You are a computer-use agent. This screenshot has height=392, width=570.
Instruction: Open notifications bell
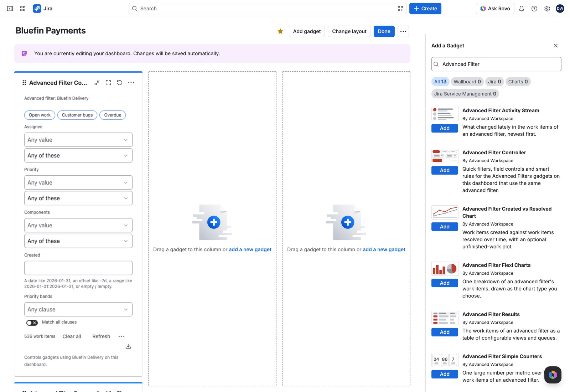(x=522, y=9)
